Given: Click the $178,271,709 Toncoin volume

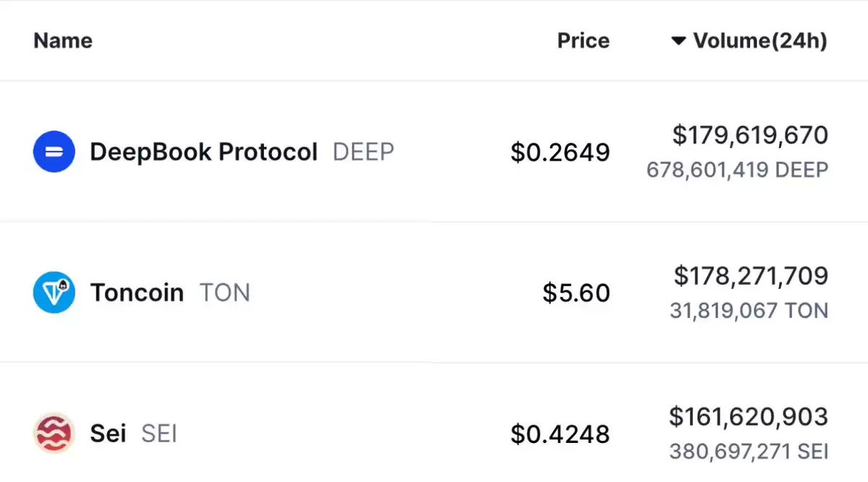Looking at the screenshot, I should pyautogui.click(x=751, y=275).
